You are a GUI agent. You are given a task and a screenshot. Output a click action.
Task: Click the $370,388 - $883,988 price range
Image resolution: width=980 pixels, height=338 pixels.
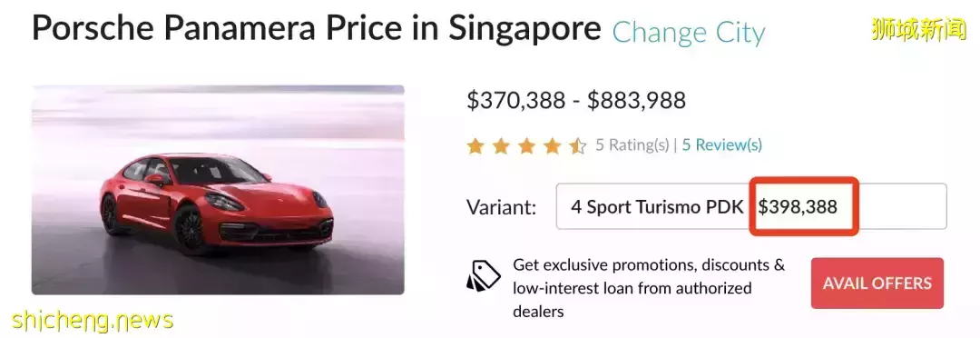pos(576,100)
